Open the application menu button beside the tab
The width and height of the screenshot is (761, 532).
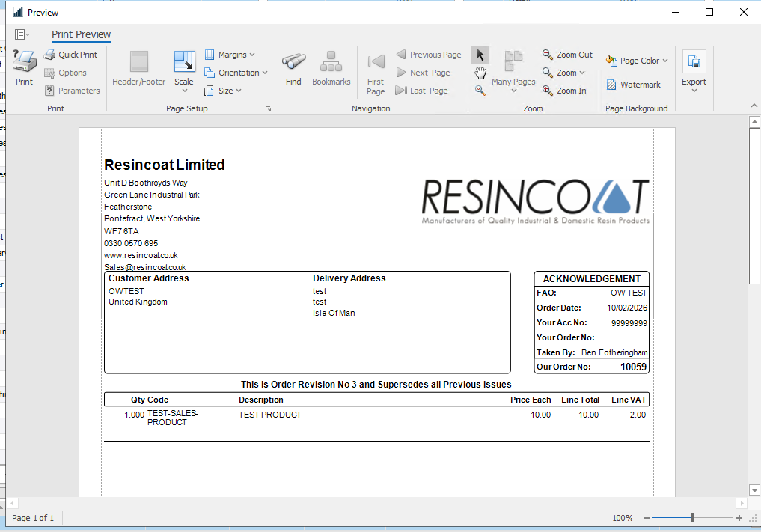(x=22, y=34)
